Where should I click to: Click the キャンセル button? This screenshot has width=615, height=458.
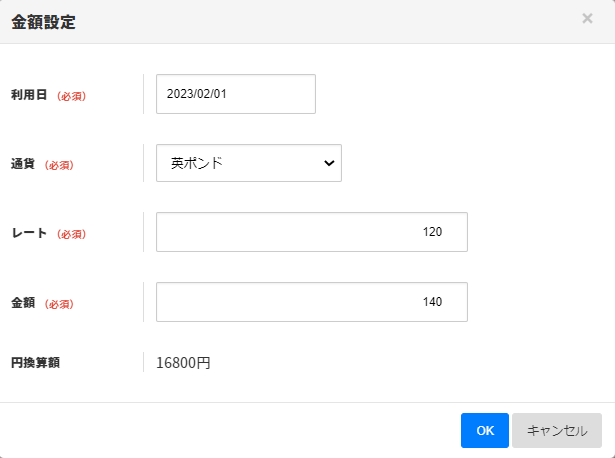pyautogui.click(x=557, y=430)
